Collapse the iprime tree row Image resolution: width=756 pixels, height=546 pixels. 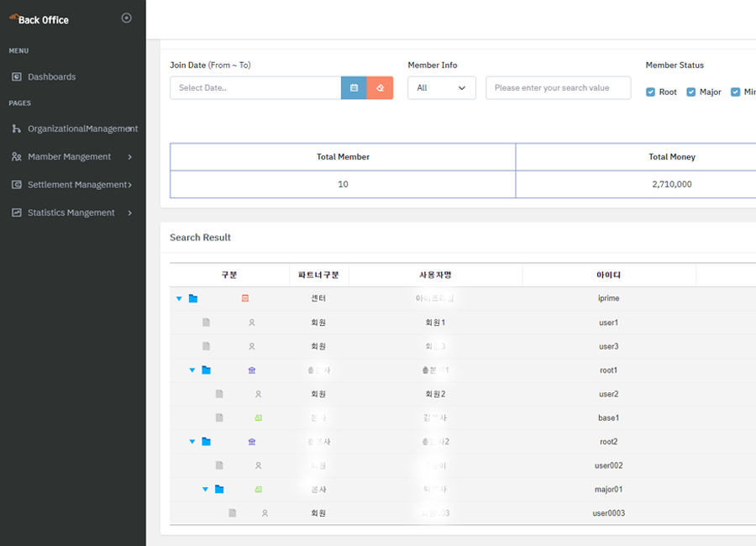pos(180,298)
